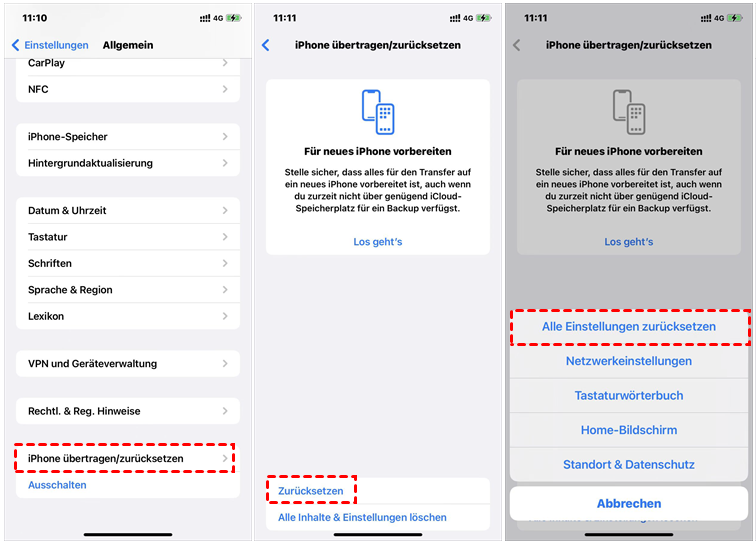This screenshot has width=756, height=544.
Task: Expand the Tastatur row chevron
Action: point(225,237)
